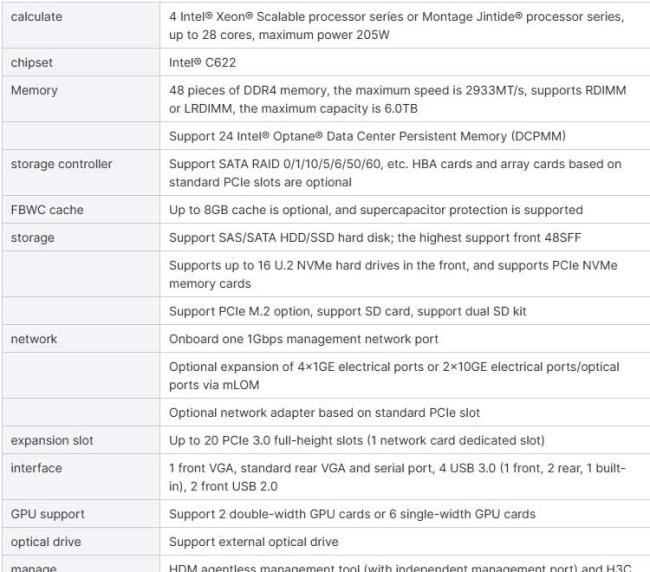Screen dimensions: 650x572
Task: Click the "storage controller" label
Action: click(61, 164)
